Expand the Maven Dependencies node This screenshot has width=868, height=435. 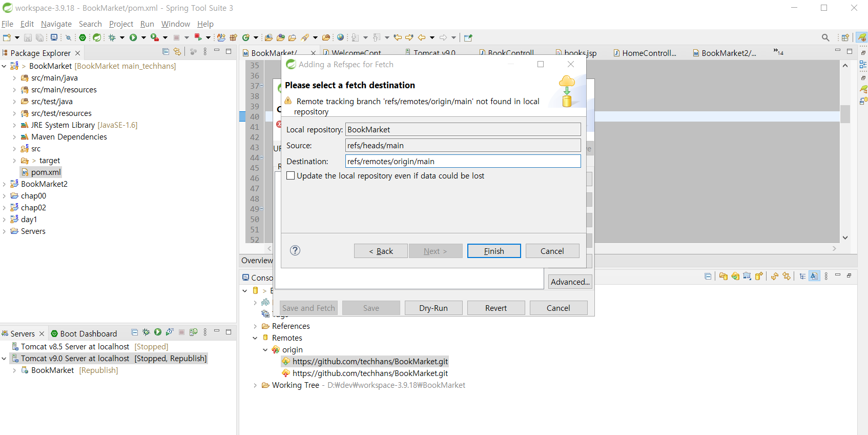pyautogui.click(x=14, y=137)
